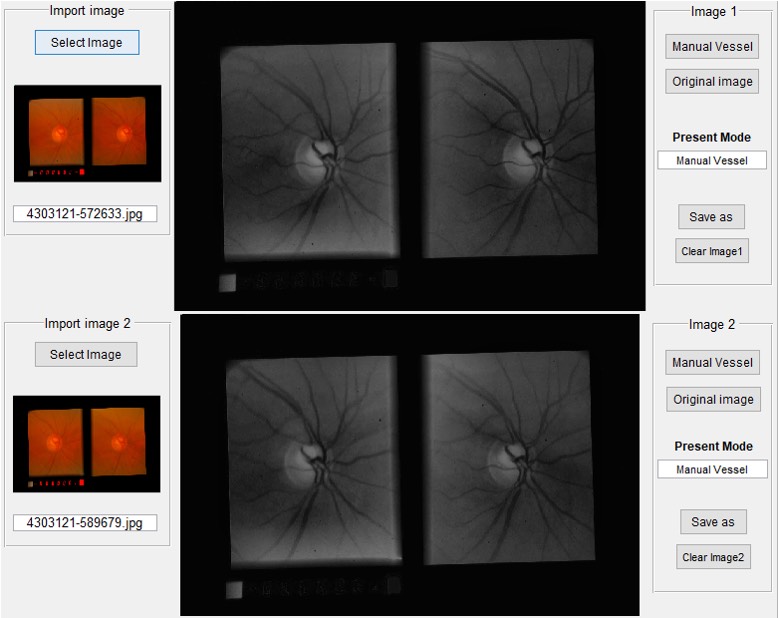
Task: Click Original image button in the Image 1 panel
Action: click(x=712, y=81)
